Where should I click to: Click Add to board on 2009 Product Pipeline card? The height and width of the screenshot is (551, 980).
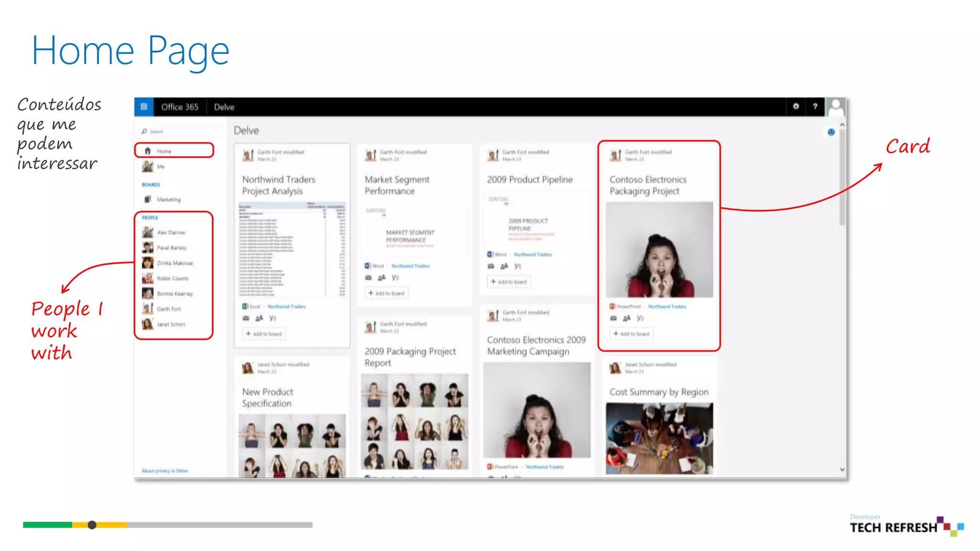click(x=509, y=282)
